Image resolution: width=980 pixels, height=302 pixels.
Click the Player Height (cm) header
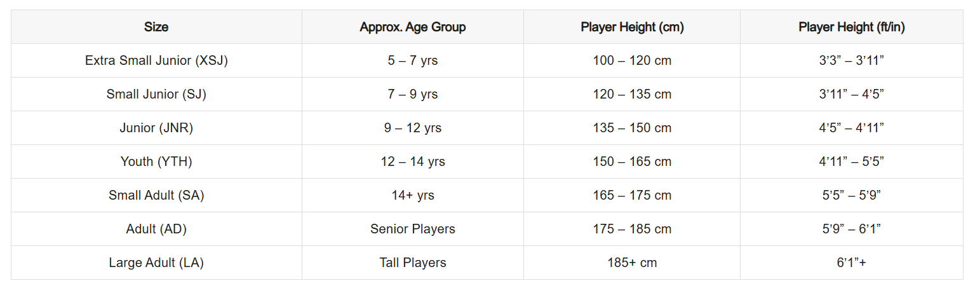coord(632,27)
